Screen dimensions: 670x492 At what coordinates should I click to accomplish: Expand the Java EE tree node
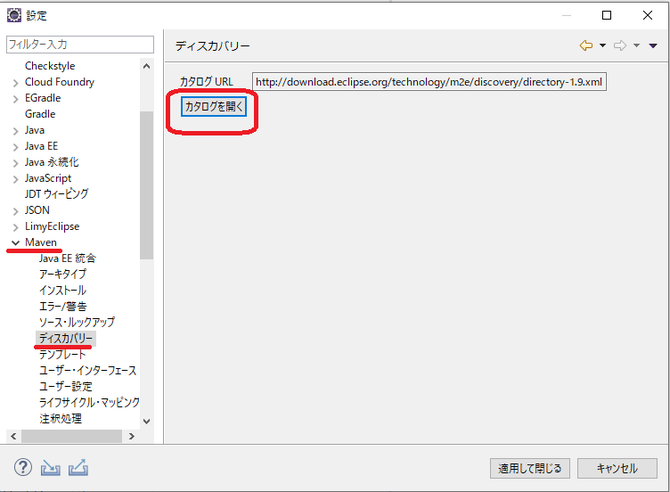point(15,147)
